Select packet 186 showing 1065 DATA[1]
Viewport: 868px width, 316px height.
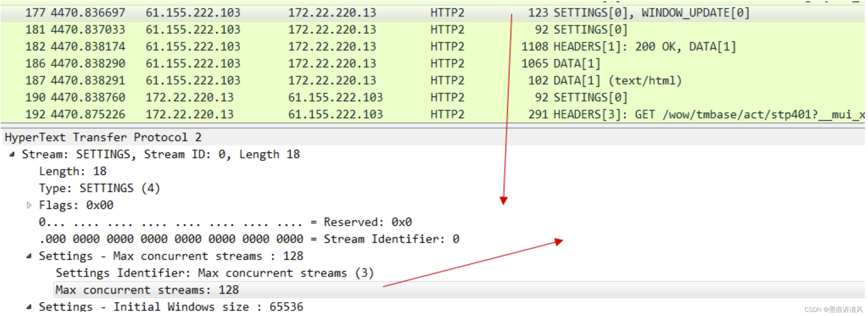pos(271,63)
